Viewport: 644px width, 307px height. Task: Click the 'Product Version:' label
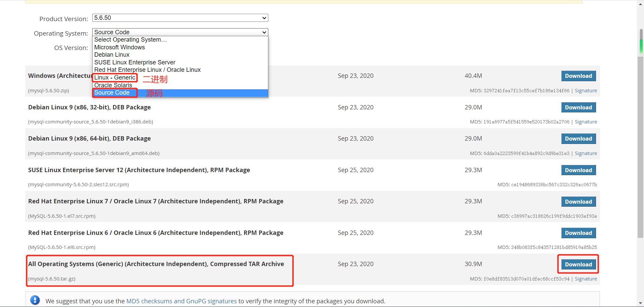point(64,19)
